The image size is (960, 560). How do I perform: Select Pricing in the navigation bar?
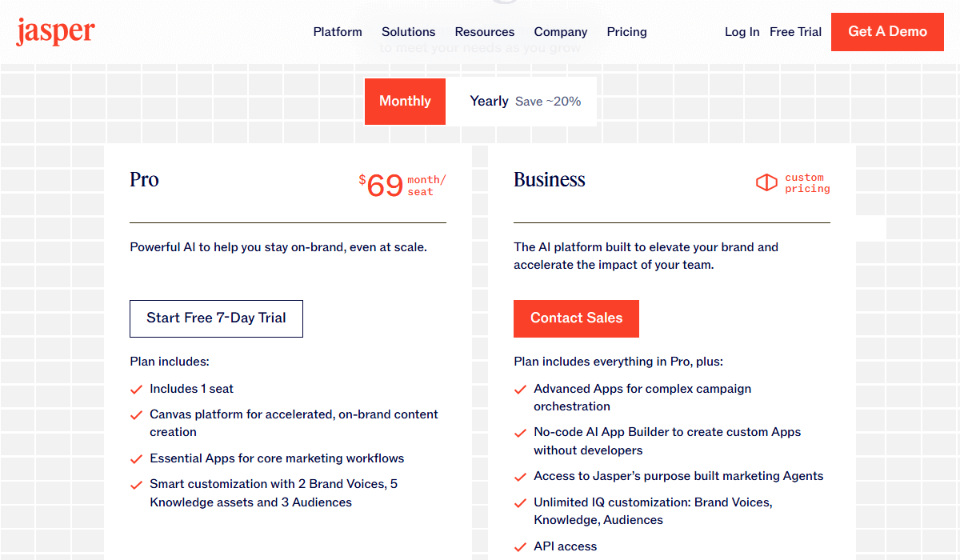[626, 32]
